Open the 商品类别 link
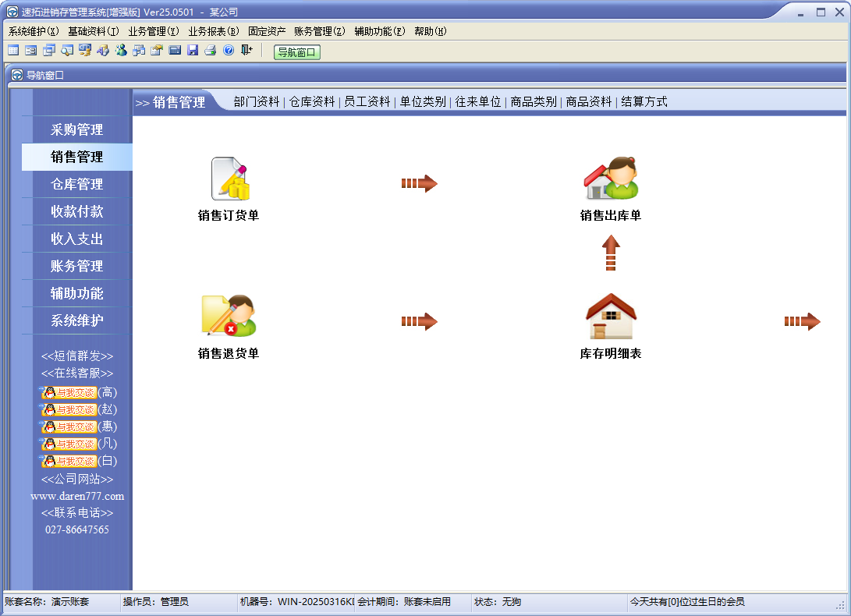Viewport: 851px width, 616px height. tap(534, 101)
